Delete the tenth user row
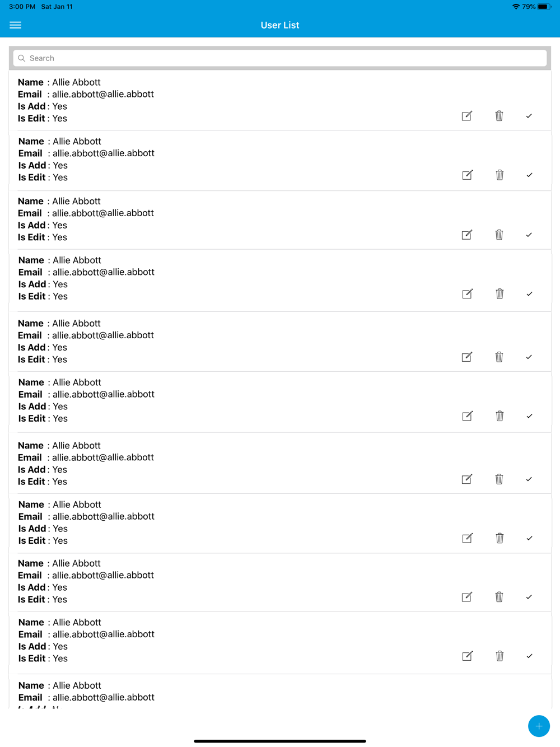 coord(500,656)
